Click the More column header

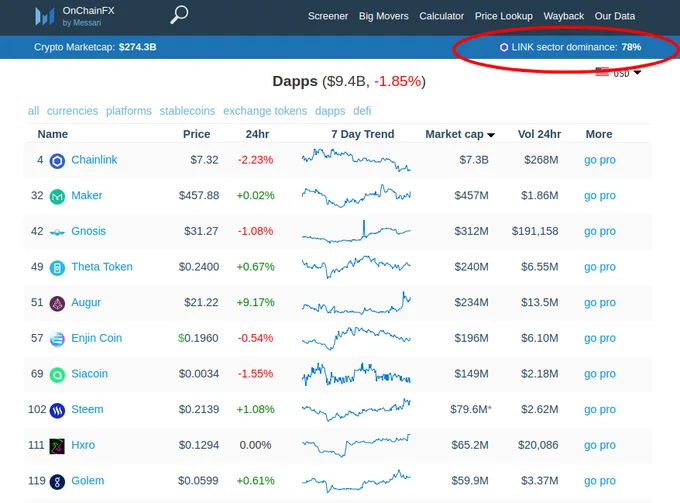click(599, 134)
